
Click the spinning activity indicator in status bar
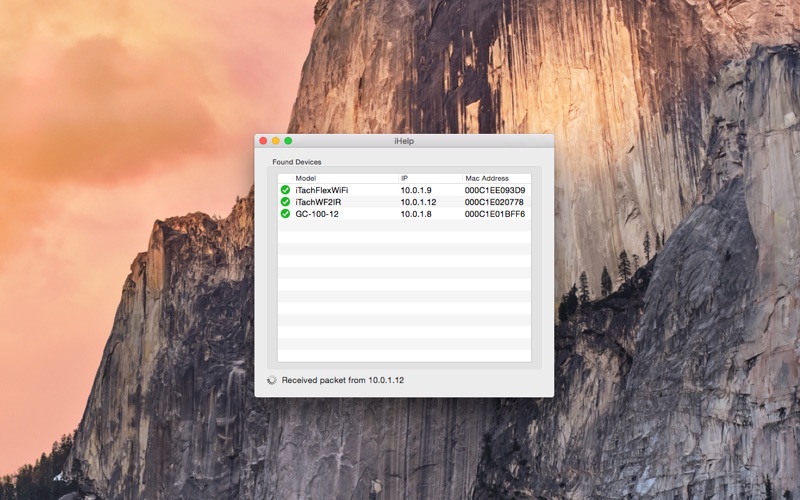point(272,380)
